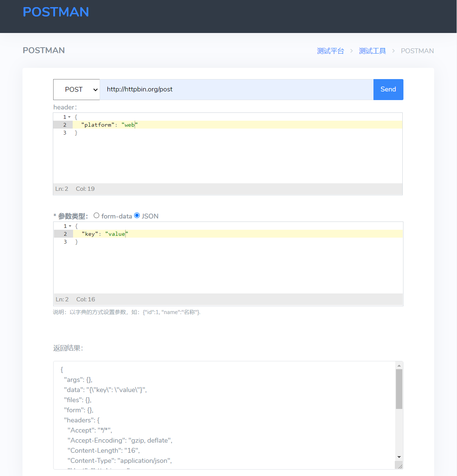Viewport: 457px width, 476px height.
Task: Open the 测试平台 breadcrumb link
Action: (x=330, y=51)
